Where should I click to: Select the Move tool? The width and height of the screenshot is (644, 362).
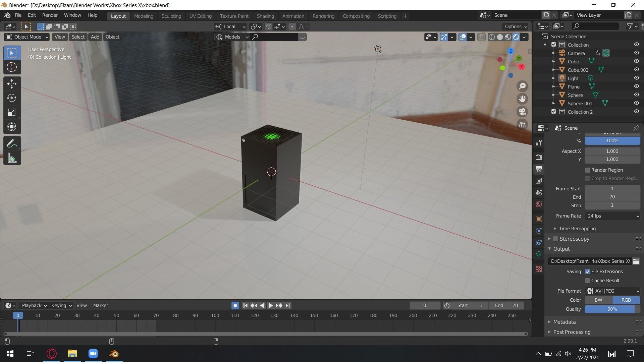pyautogui.click(x=12, y=83)
